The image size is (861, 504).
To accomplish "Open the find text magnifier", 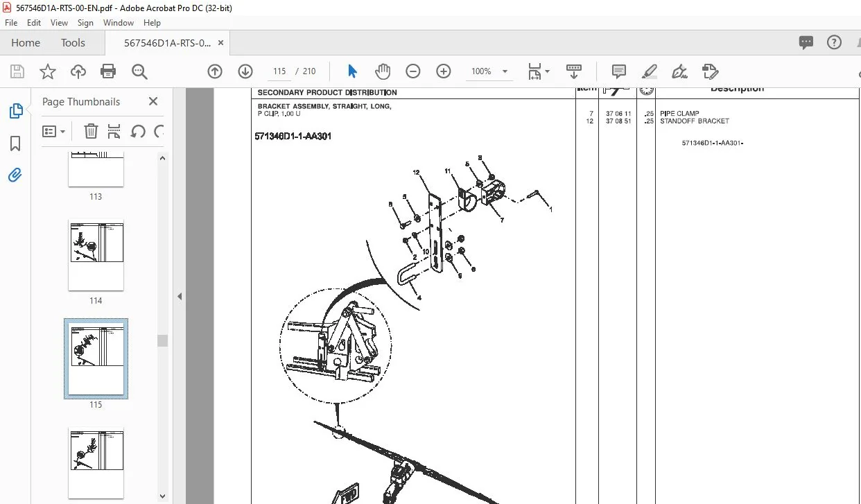I will click(139, 71).
